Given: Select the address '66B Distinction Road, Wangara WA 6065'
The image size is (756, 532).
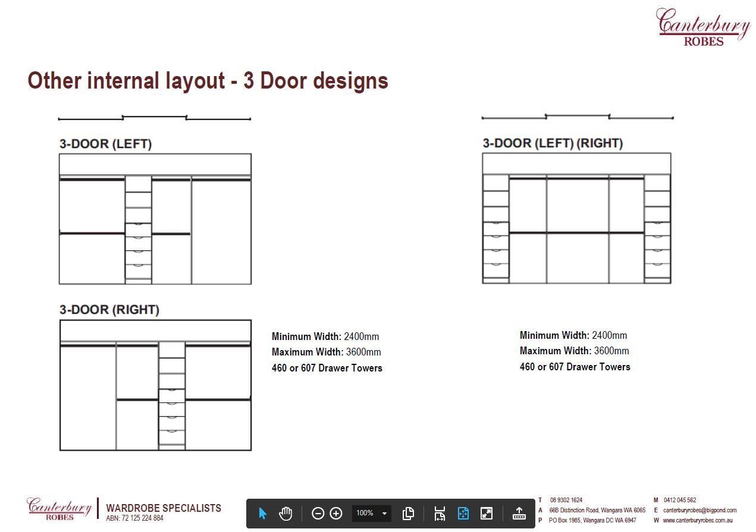Looking at the screenshot, I should (597, 510).
